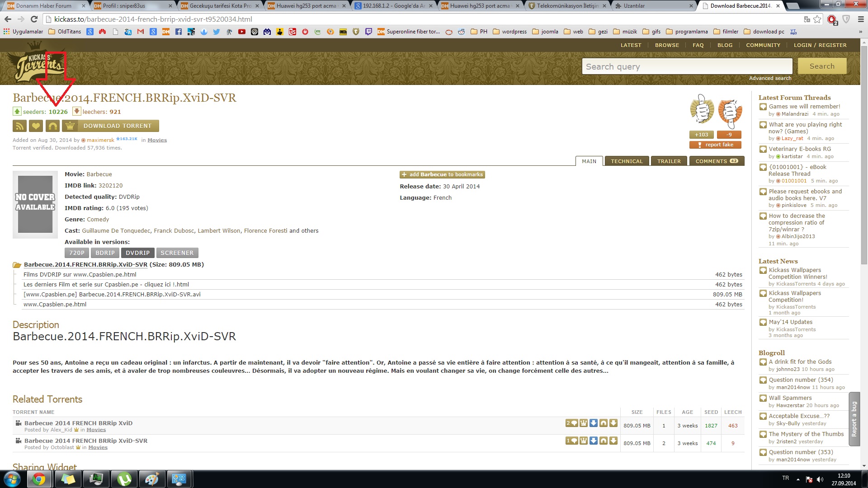
Task: Click the Comedy genre link
Action: [98, 220]
